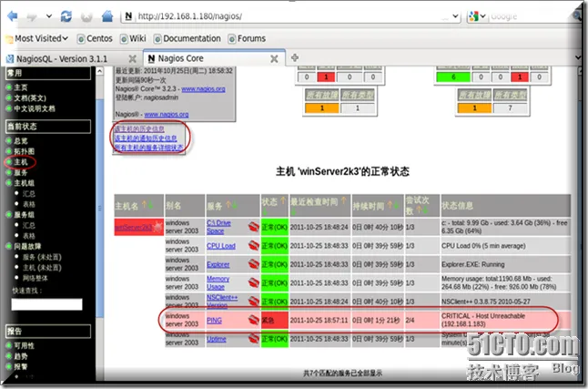
Task: Sort 主机名 column ascending arrow
Action: (x=144, y=205)
